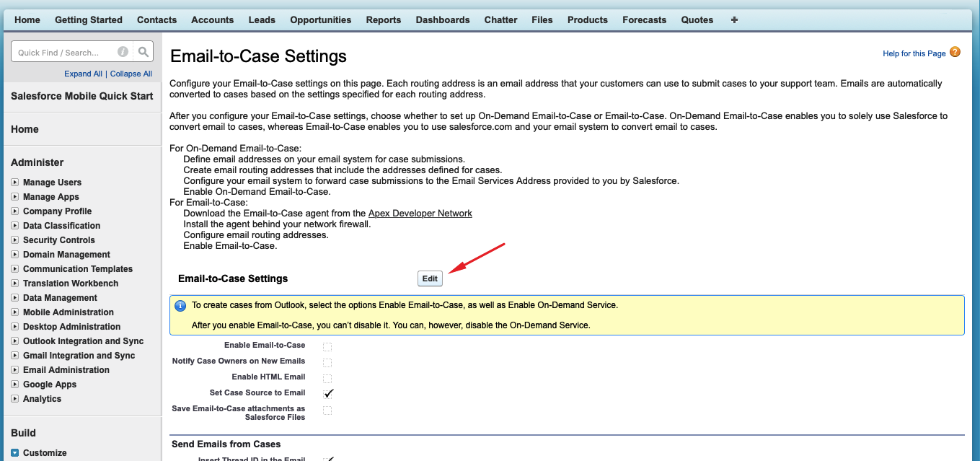Image resolution: width=980 pixels, height=461 pixels.
Task: Follow the Apex Developer Network link
Action: coord(420,214)
